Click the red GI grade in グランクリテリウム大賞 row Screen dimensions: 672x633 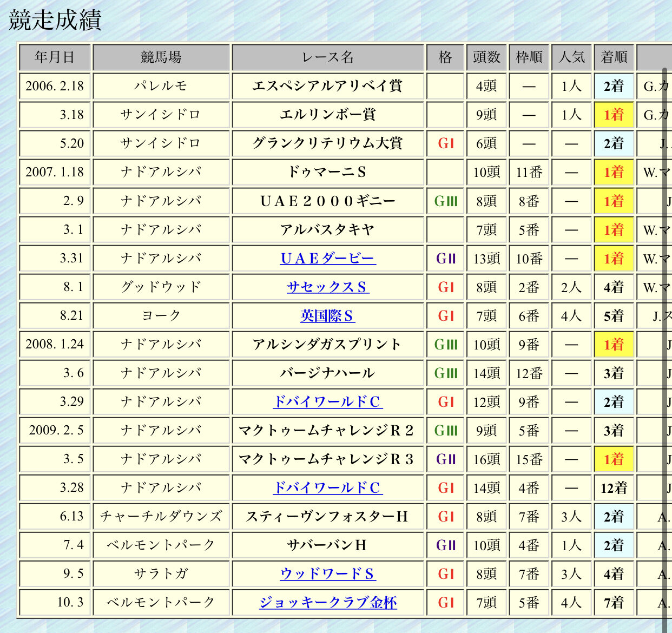(446, 143)
